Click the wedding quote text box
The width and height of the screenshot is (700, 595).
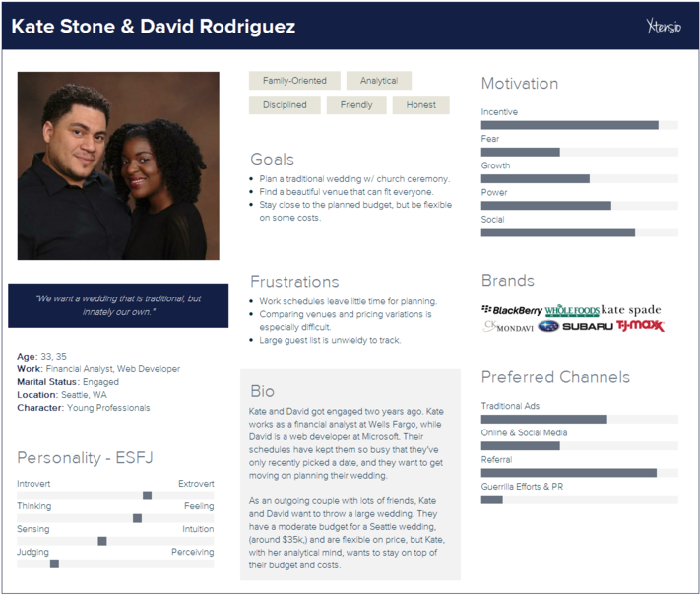point(118,305)
